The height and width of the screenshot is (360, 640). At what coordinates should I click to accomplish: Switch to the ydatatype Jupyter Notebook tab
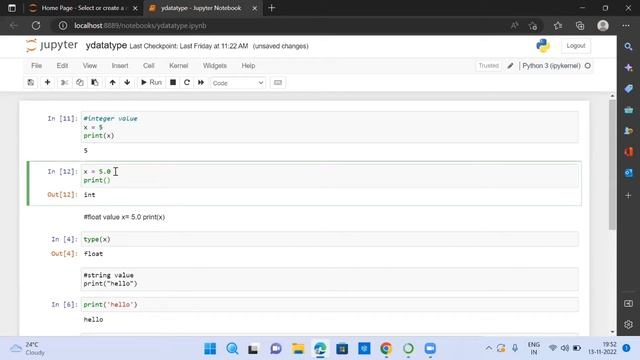click(x=202, y=8)
